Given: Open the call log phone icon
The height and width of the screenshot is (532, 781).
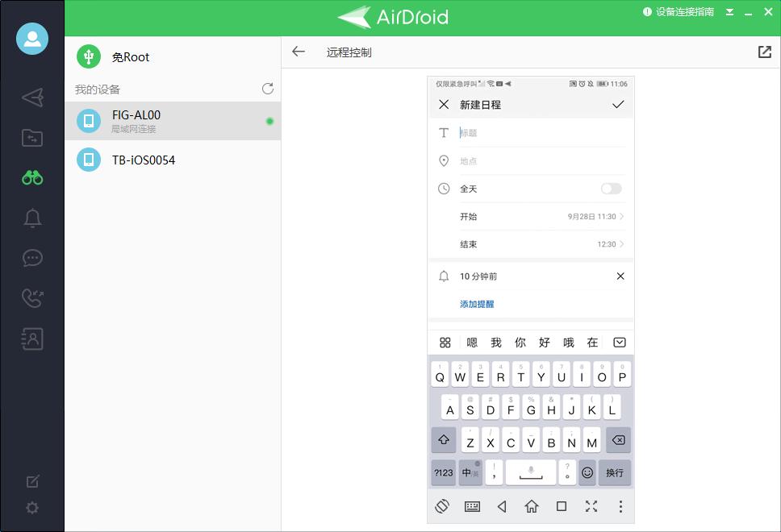Looking at the screenshot, I should pos(32,298).
